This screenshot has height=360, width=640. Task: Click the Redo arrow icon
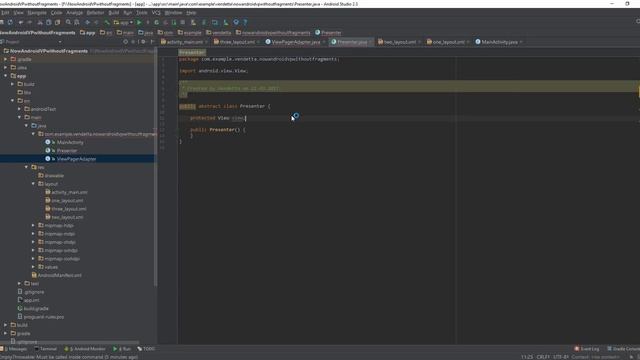pyautogui.click(x=29, y=22)
